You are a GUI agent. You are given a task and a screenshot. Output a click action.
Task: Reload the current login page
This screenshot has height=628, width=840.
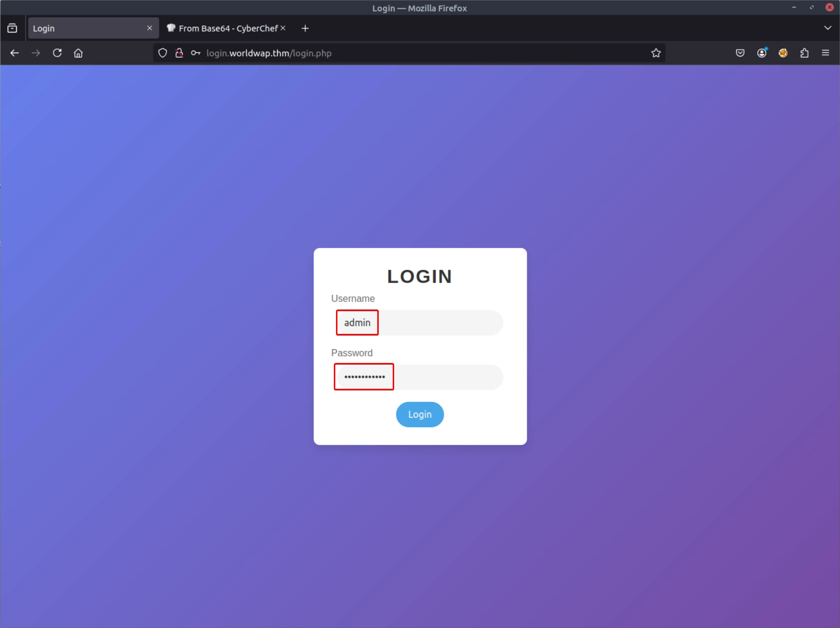tap(57, 53)
